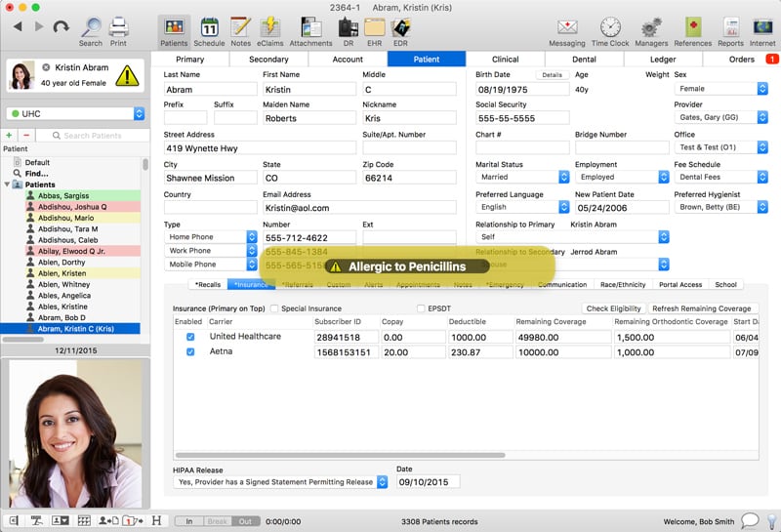This screenshot has width=781, height=532.
Task: Go back with the left arrow
Action: click(18, 26)
